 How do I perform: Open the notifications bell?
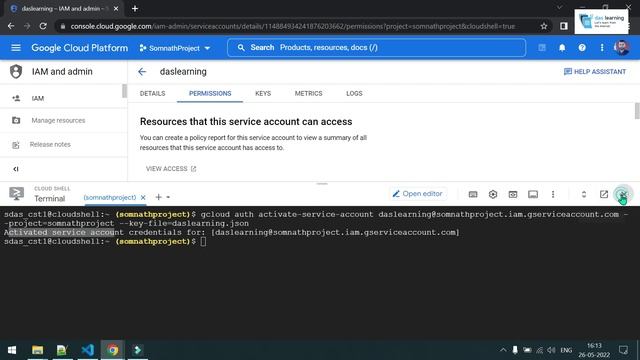click(x=562, y=48)
